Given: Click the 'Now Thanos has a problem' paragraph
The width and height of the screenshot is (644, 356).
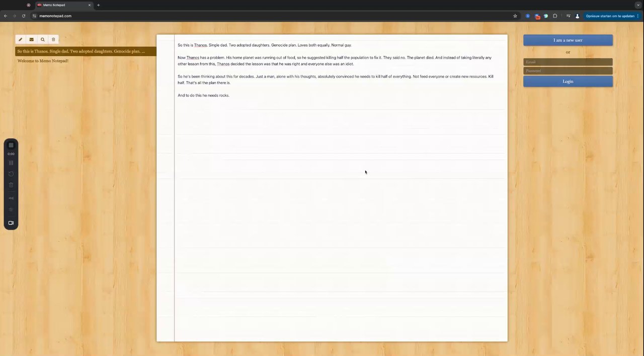Looking at the screenshot, I should (x=335, y=61).
